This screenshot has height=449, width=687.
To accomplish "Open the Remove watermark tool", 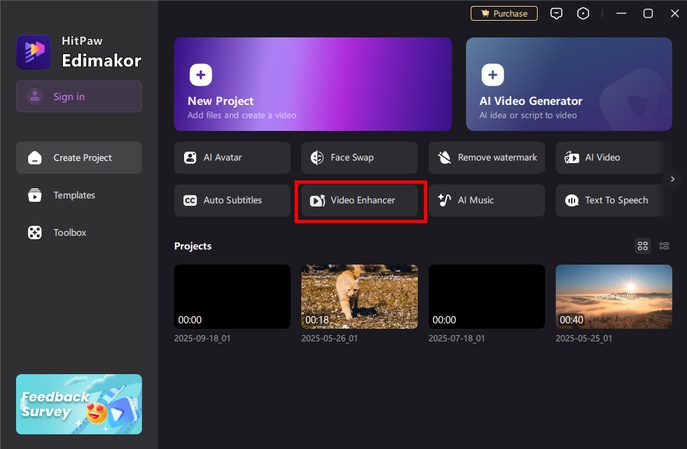I will click(486, 158).
